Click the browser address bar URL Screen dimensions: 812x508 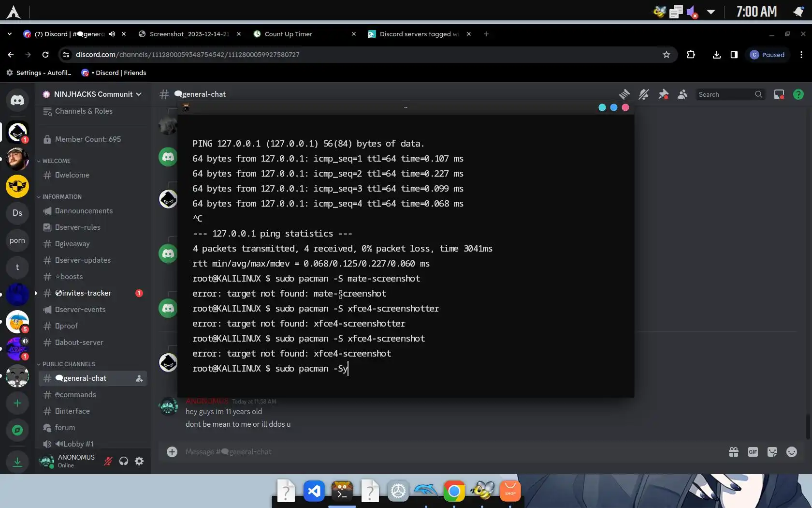click(188, 55)
